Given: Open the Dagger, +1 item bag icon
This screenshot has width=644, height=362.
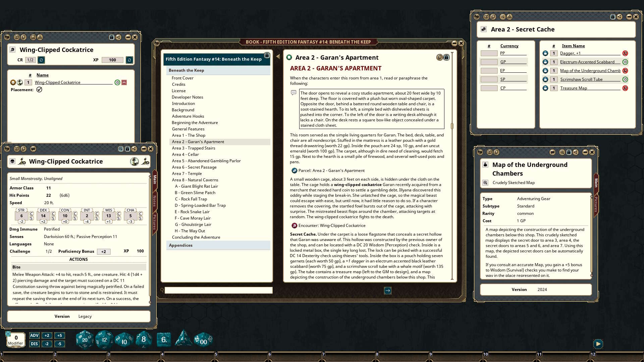Looking at the screenshot, I should (545, 53).
